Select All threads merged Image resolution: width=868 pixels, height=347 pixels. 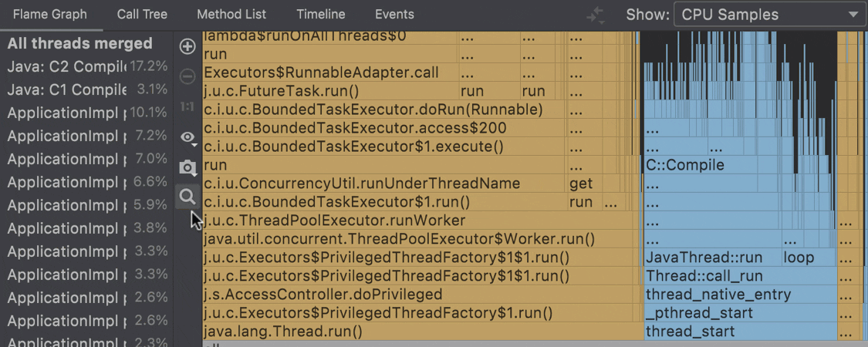pos(86,43)
